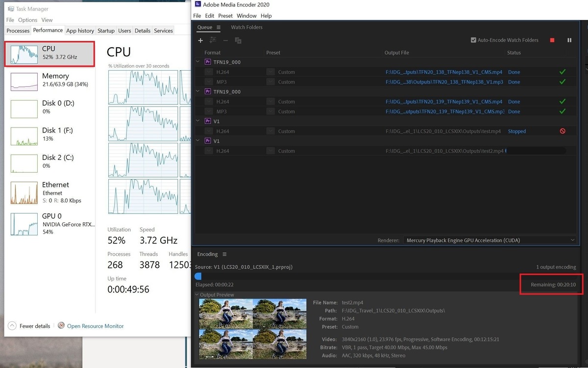Click the Remove minus icon in Queue
The image size is (588, 368).
point(225,40)
